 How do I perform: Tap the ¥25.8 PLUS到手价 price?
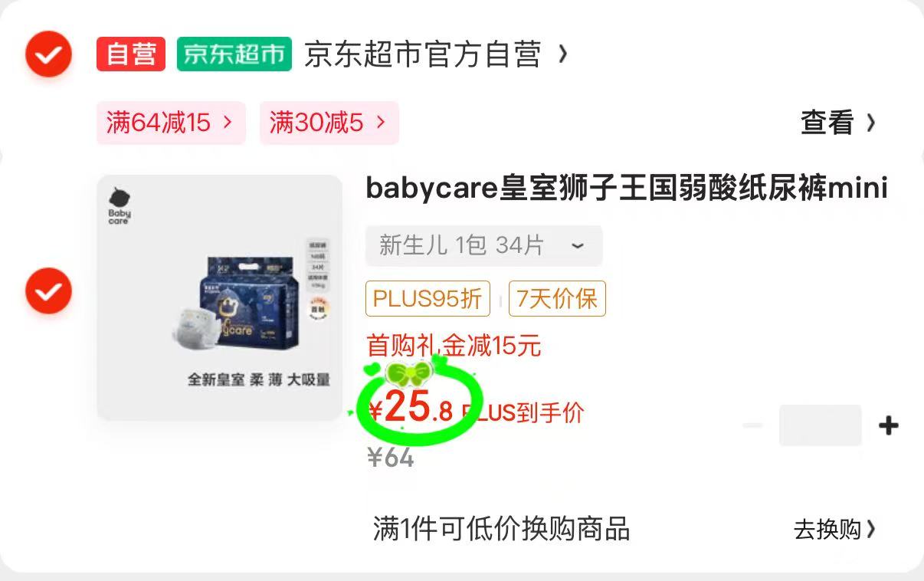(475, 411)
